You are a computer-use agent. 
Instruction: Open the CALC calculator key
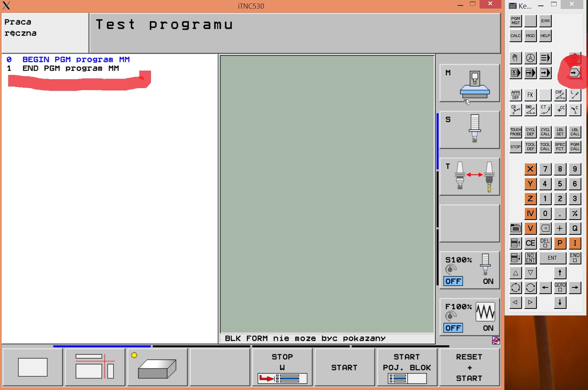pyautogui.click(x=515, y=35)
